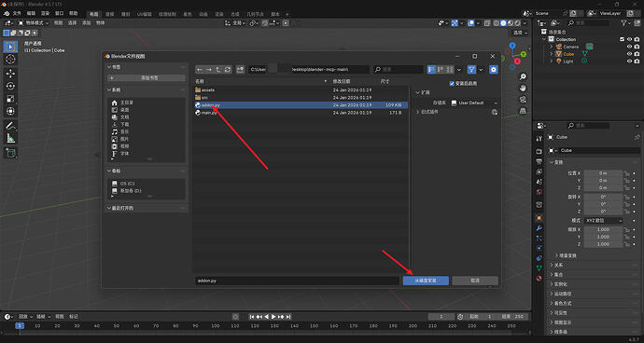644x343 pixels.
Task: Open the World properties globe tab
Action: click(539, 192)
